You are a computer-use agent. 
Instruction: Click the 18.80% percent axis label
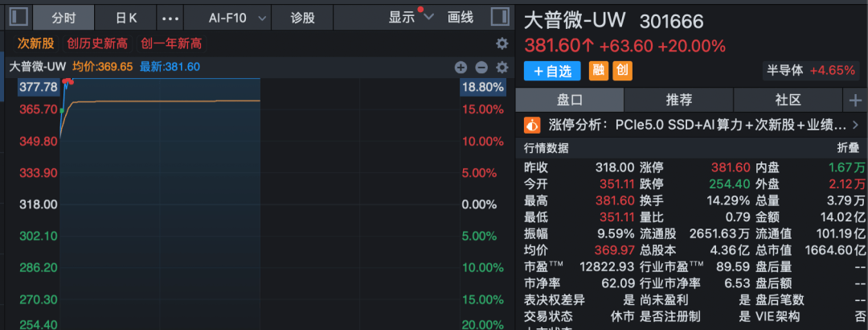point(482,87)
